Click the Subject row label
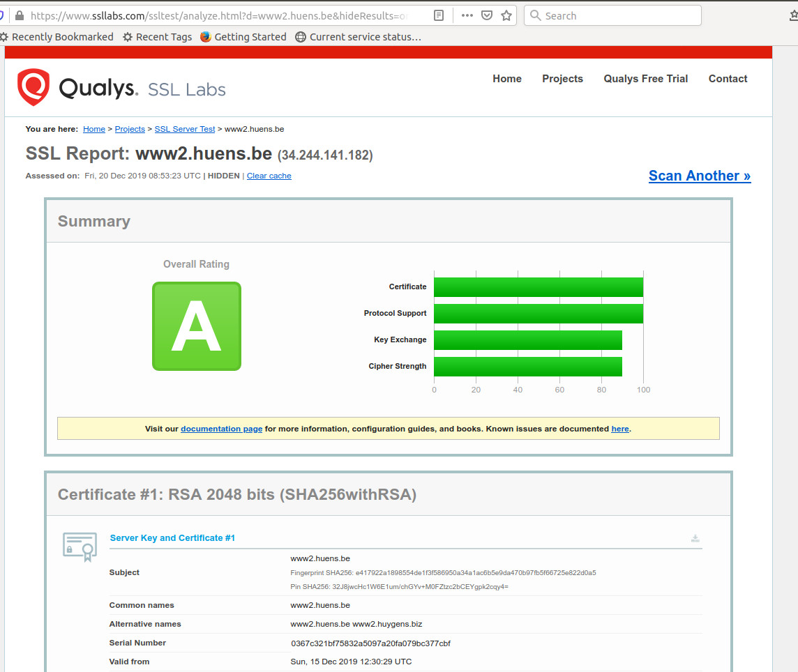 point(124,572)
